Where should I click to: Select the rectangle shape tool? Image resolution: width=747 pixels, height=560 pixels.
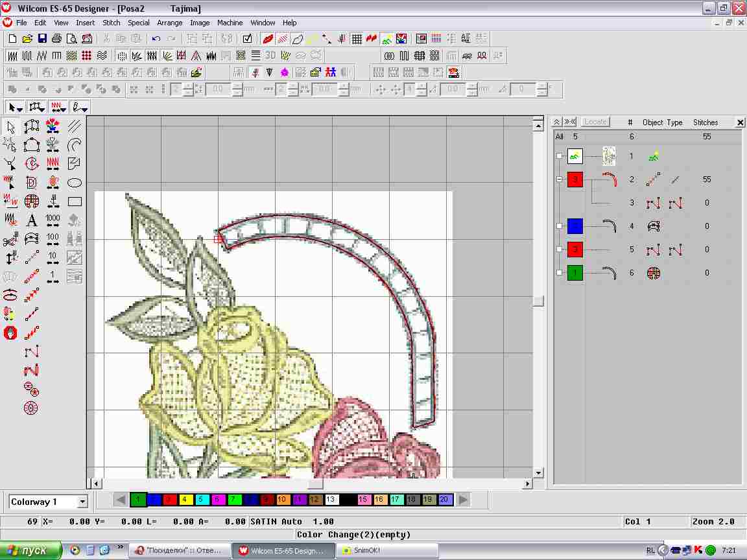pyautogui.click(x=75, y=202)
